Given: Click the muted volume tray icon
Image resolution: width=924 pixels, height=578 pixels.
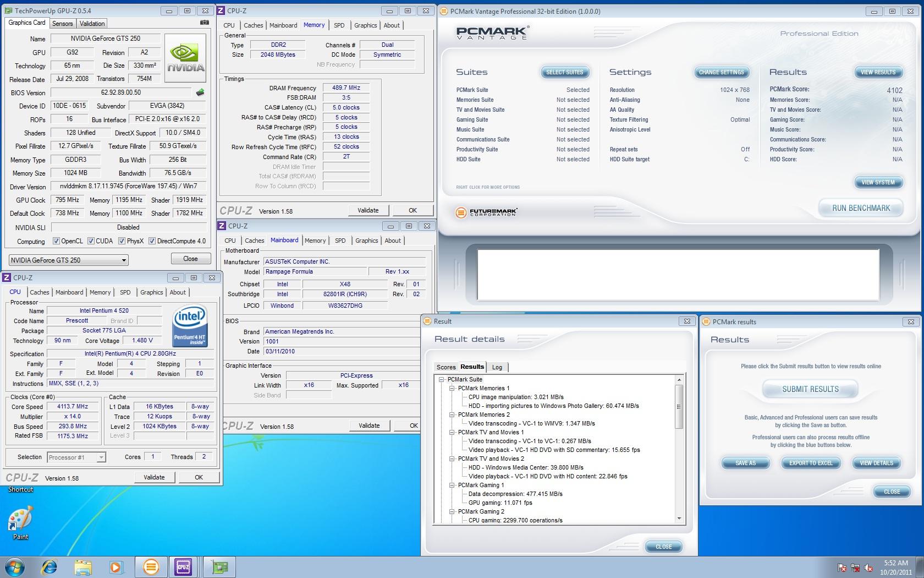Looking at the screenshot, I should (x=868, y=568).
